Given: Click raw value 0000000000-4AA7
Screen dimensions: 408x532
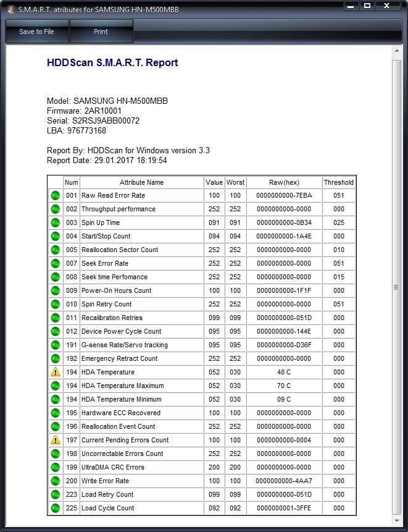Looking at the screenshot, I should 284,481.
